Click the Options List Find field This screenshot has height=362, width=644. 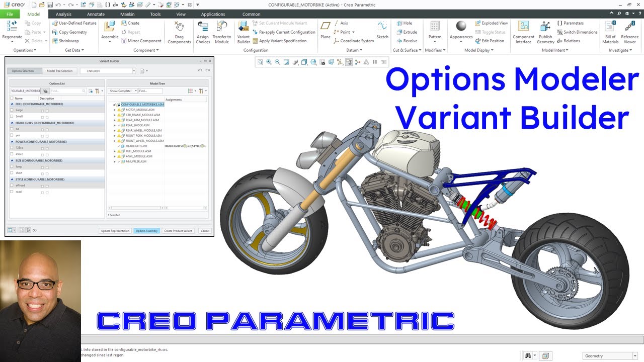pyautogui.click(x=68, y=91)
